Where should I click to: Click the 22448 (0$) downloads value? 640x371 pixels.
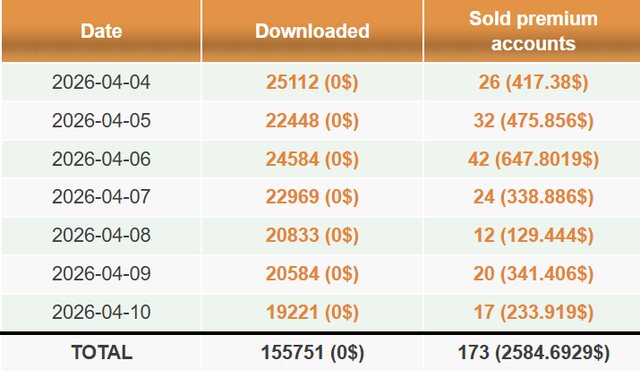[x=312, y=120]
